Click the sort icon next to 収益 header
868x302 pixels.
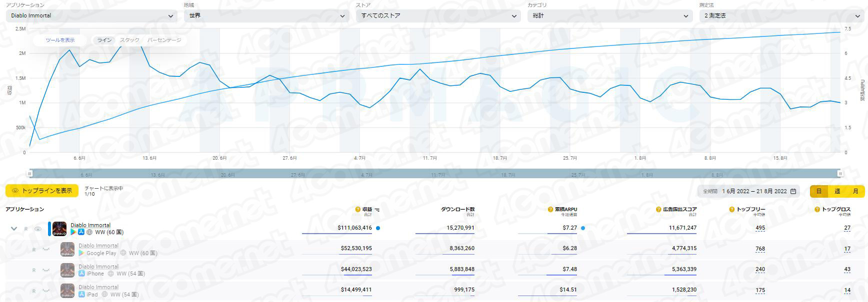tap(377, 210)
